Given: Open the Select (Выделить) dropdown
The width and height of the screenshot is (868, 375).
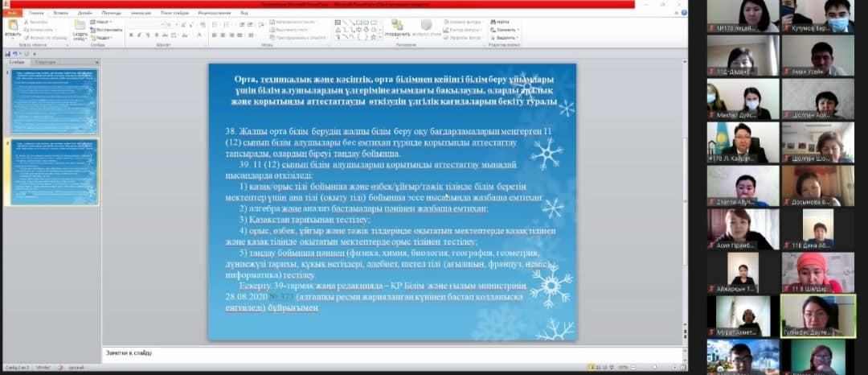Looking at the screenshot, I should click(505, 38).
